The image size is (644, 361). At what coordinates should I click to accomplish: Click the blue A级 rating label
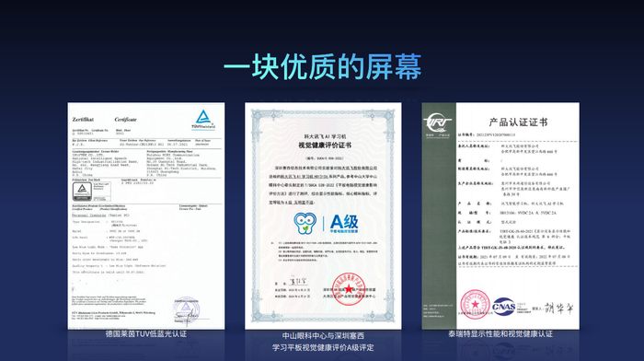(344, 223)
